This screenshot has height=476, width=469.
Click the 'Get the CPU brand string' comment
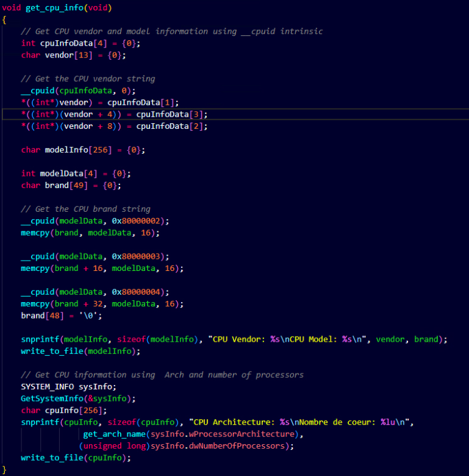click(x=85, y=209)
